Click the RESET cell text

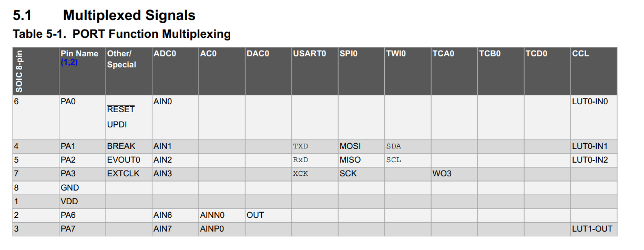tap(121, 109)
